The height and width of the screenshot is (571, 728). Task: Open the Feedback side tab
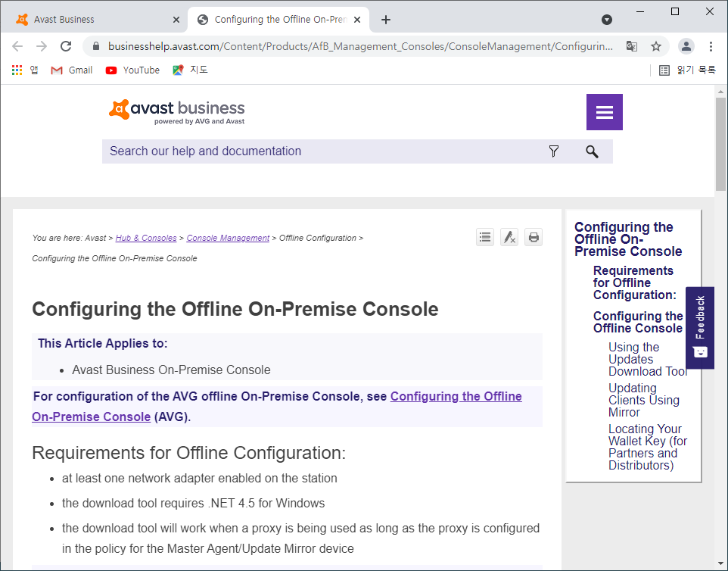700,328
